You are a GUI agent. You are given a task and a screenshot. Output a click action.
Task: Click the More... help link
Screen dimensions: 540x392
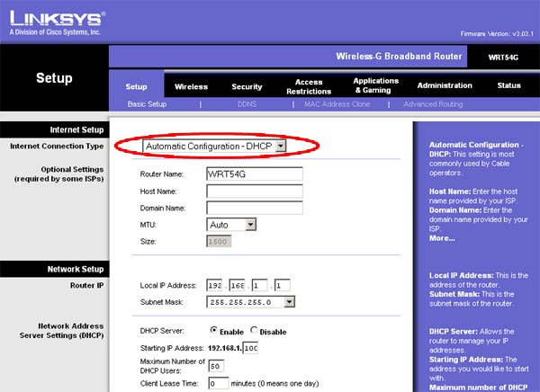[x=442, y=238]
